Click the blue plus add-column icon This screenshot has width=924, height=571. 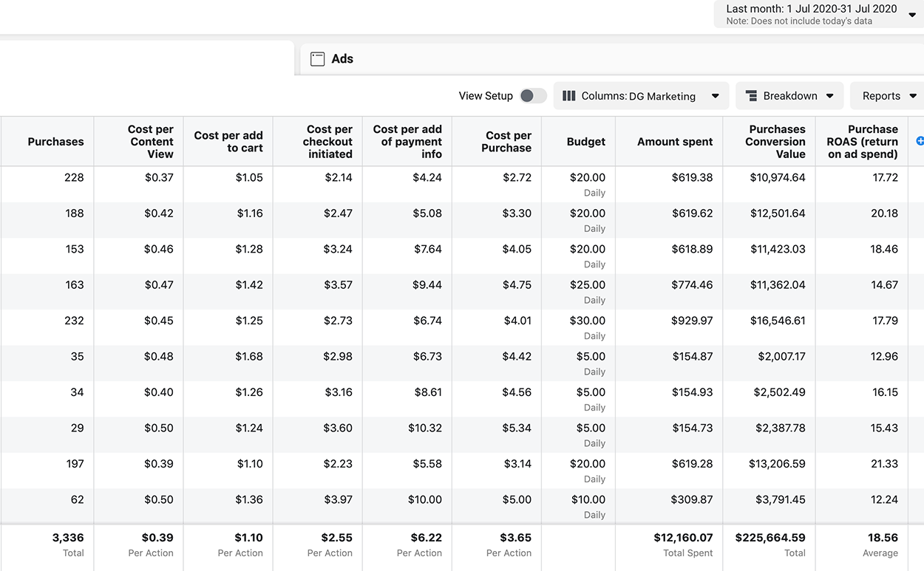(920, 141)
